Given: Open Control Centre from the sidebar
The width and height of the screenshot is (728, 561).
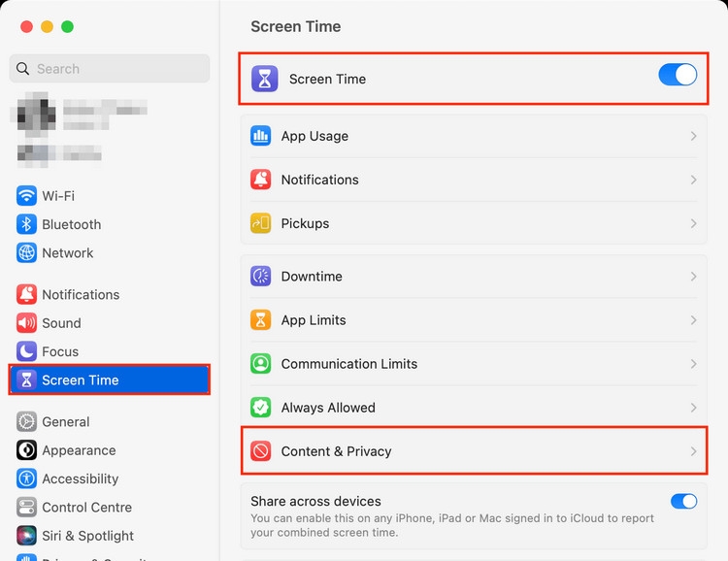Looking at the screenshot, I should pyautogui.click(x=110, y=507).
